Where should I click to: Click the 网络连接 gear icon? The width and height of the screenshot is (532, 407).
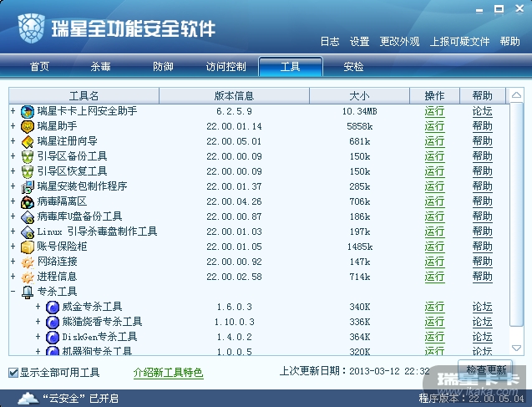28,262
